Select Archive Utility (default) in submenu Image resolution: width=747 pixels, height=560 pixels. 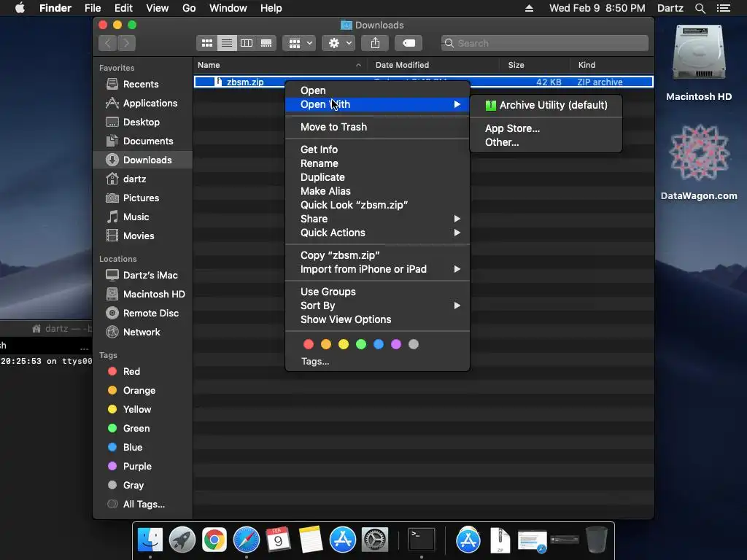pos(546,105)
